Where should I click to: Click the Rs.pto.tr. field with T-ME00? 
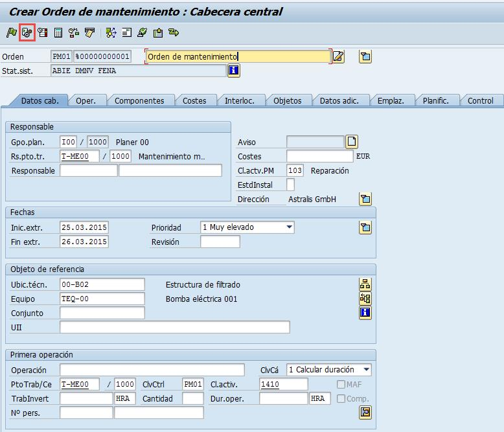(x=80, y=156)
